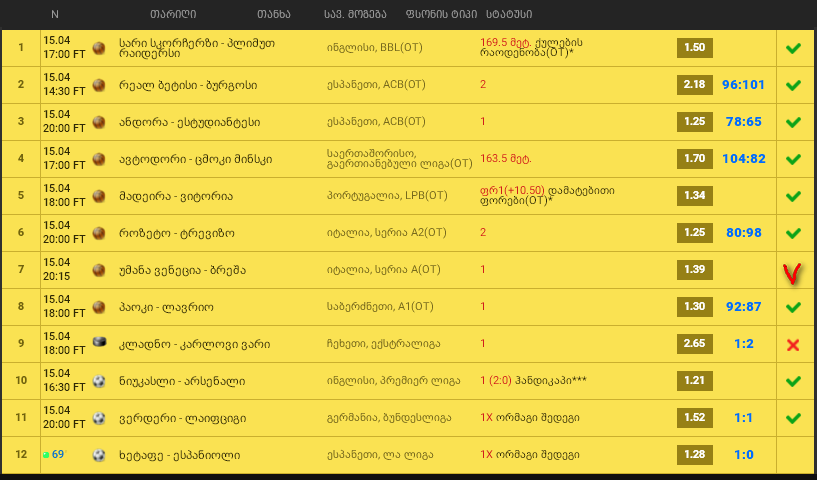This screenshot has width=817, height=480.
Task: Click league text გერმანია, ბუნდესლიგა
Action: point(389,417)
